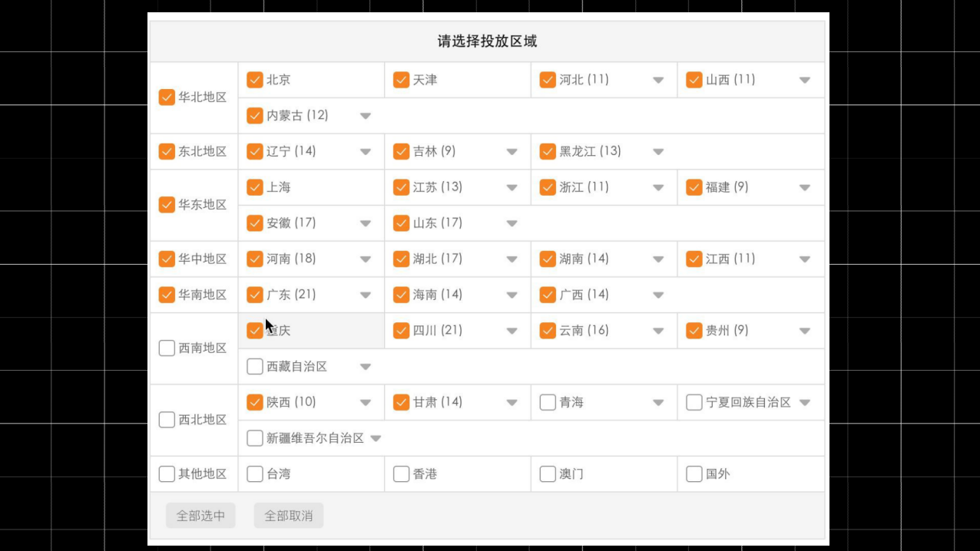Screen dimensions: 980x551
Task: Expand the 湖南 (14) dropdown arrow
Action: click(x=658, y=259)
